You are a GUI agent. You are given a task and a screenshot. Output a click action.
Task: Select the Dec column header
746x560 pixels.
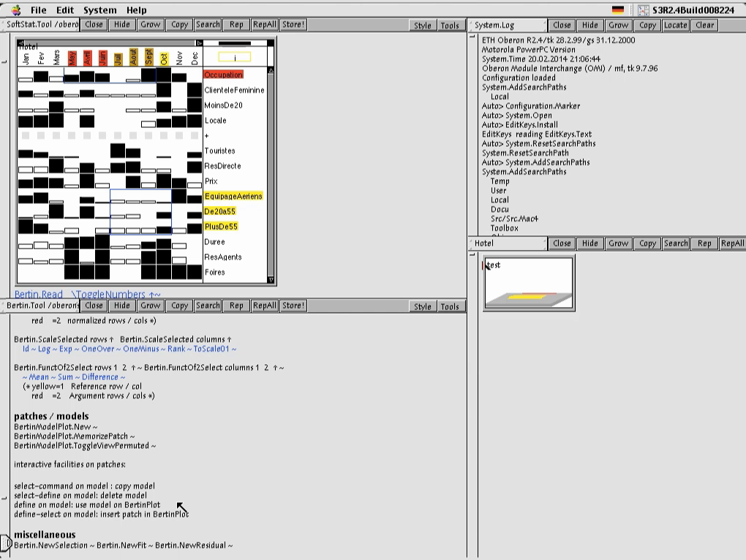(x=195, y=58)
